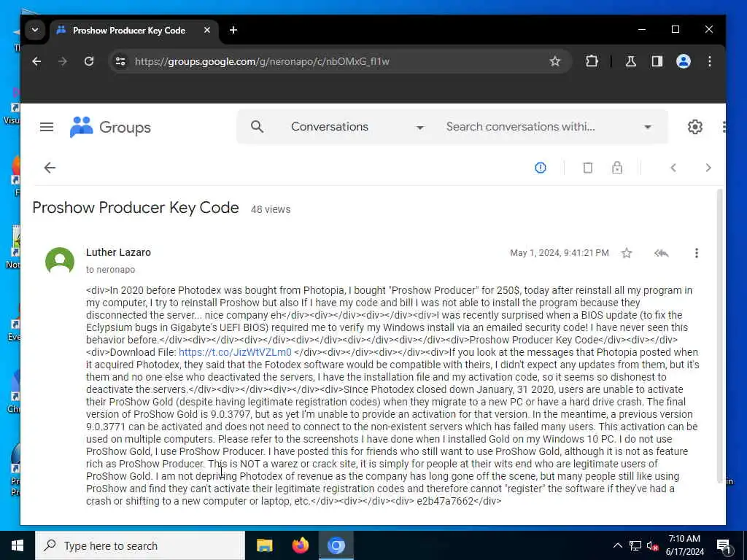Open Chrome Labs flask icon
Viewport: 747px width, 560px height.
[x=631, y=61]
